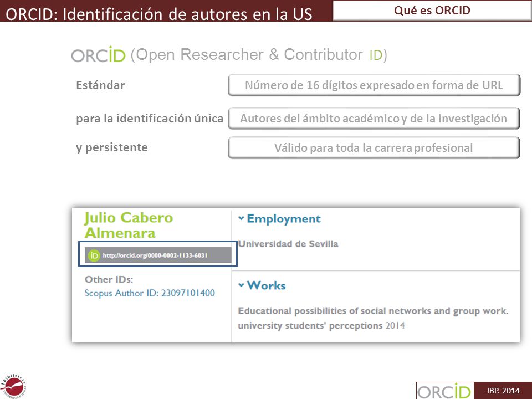Select the Universidad de Sevilla employment entry

[x=288, y=244]
